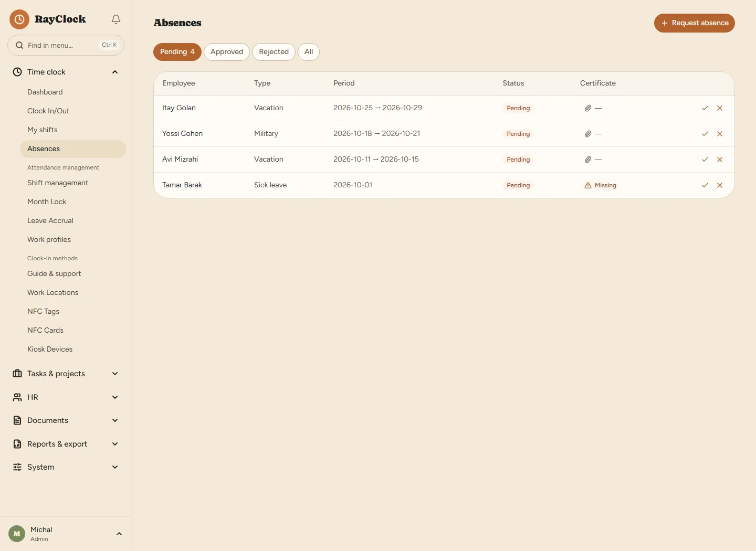Open the Month Lock page
The width and height of the screenshot is (756, 551).
tap(73, 202)
